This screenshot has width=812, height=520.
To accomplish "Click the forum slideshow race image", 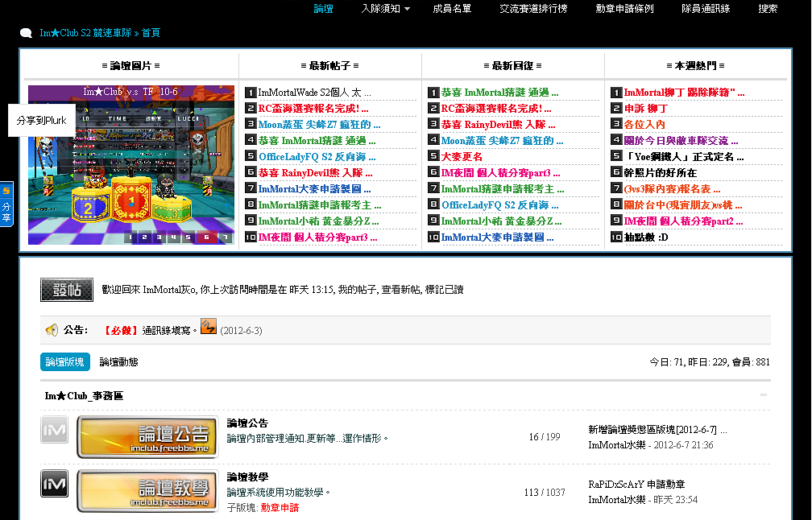I will pyautogui.click(x=131, y=164).
